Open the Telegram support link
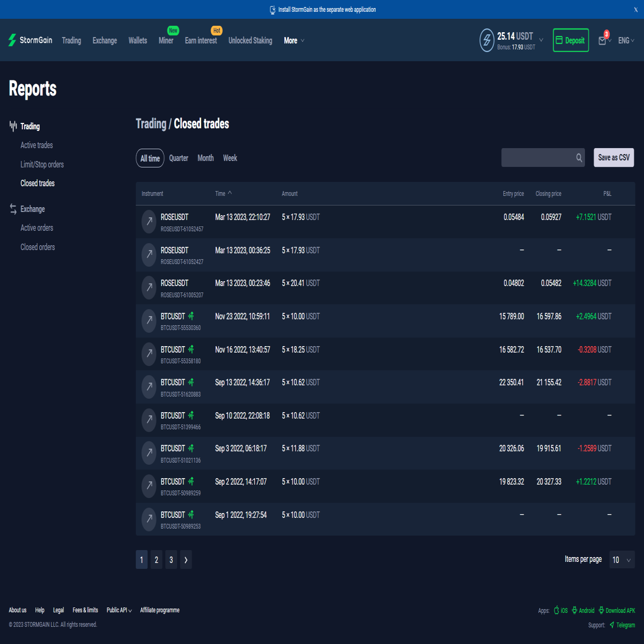The image size is (644, 644). coord(622,625)
